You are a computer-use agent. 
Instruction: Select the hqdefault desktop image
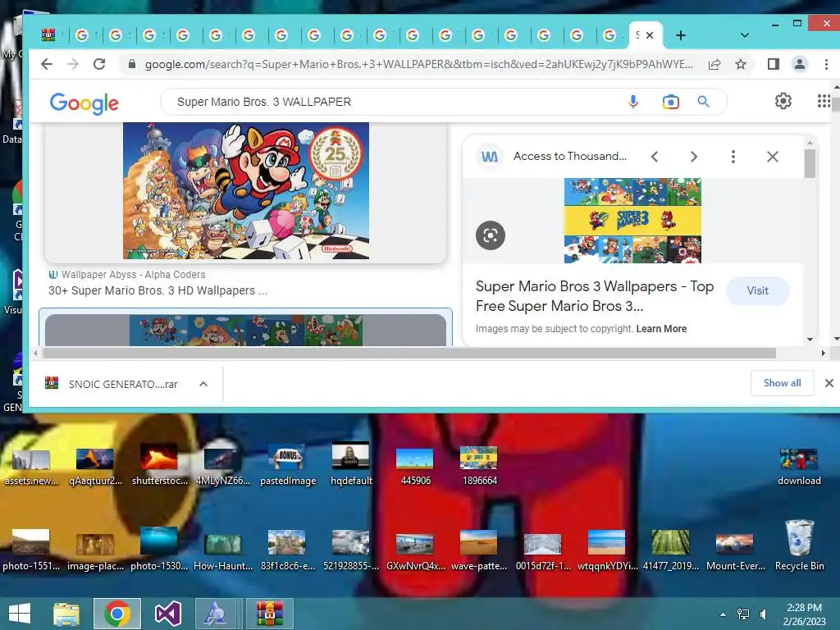pyautogui.click(x=351, y=465)
